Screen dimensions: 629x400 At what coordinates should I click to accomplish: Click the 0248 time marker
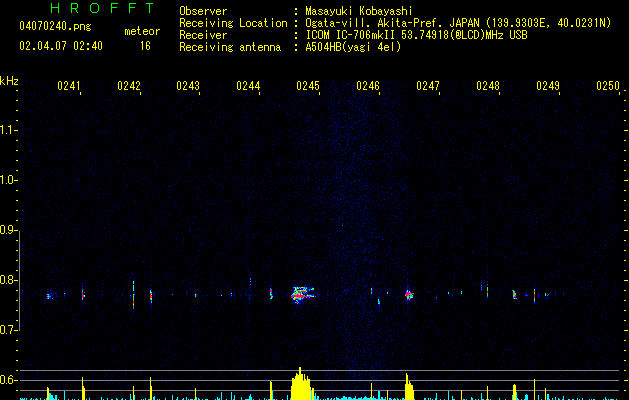tap(488, 86)
